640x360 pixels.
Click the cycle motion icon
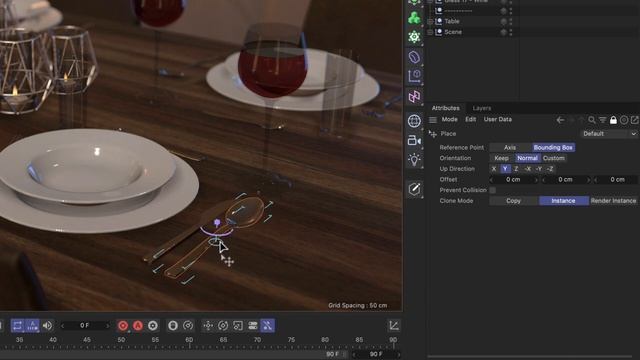point(188,326)
